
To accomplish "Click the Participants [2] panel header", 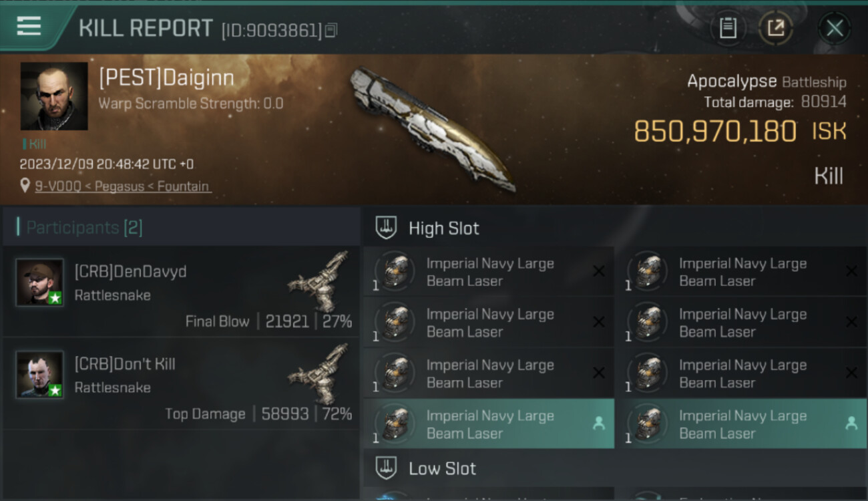I will 180,227.
